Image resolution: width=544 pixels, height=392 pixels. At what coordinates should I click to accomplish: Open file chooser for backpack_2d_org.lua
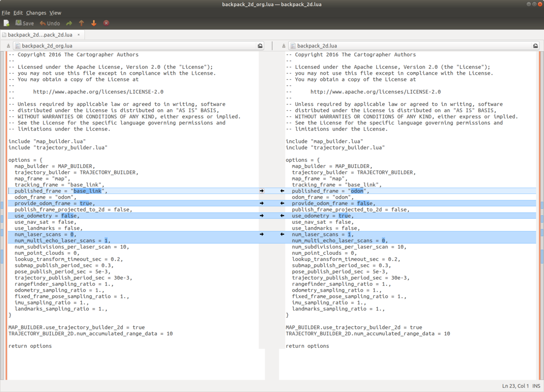pyautogui.click(x=138, y=46)
